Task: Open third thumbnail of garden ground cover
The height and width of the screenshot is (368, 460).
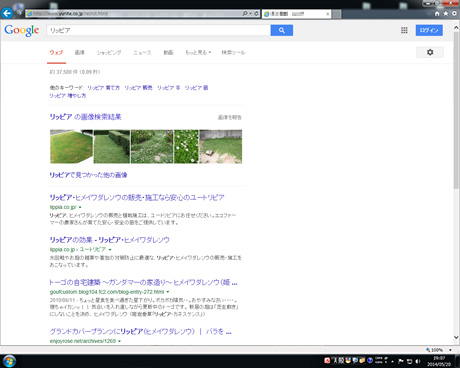Action: pyautogui.click(x=152, y=147)
